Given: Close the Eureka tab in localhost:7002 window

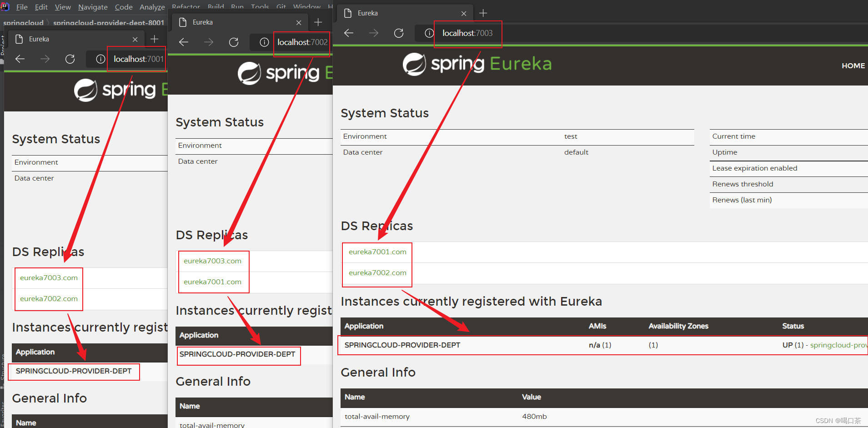Looking at the screenshot, I should [299, 23].
